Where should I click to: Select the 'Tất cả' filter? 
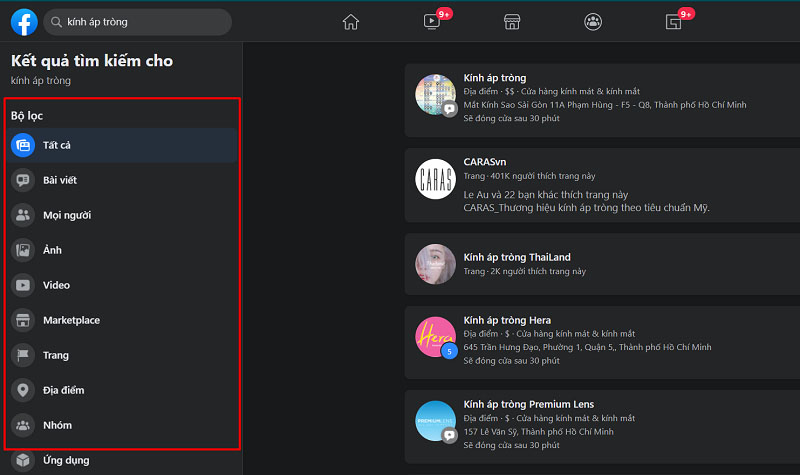coord(56,145)
